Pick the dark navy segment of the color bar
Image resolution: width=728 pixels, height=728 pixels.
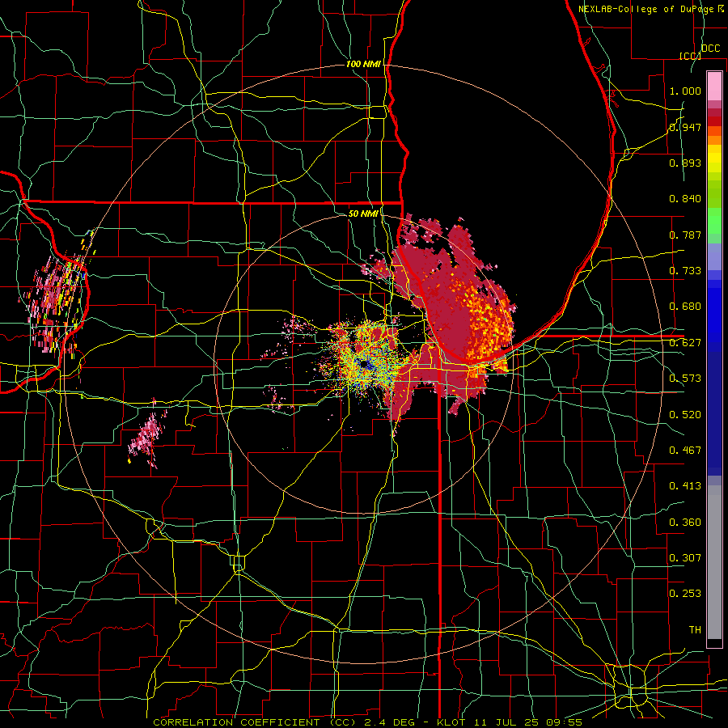click(714, 413)
